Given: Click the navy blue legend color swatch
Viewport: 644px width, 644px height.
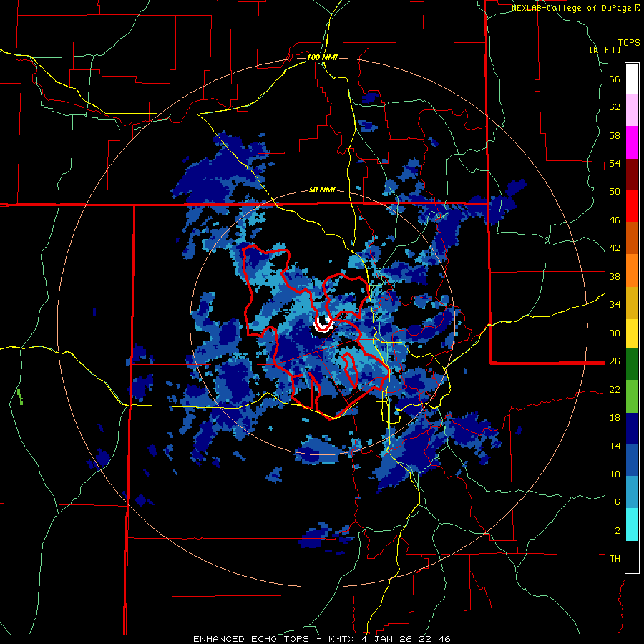Looking at the screenshot, I should [x=632, y=429].
